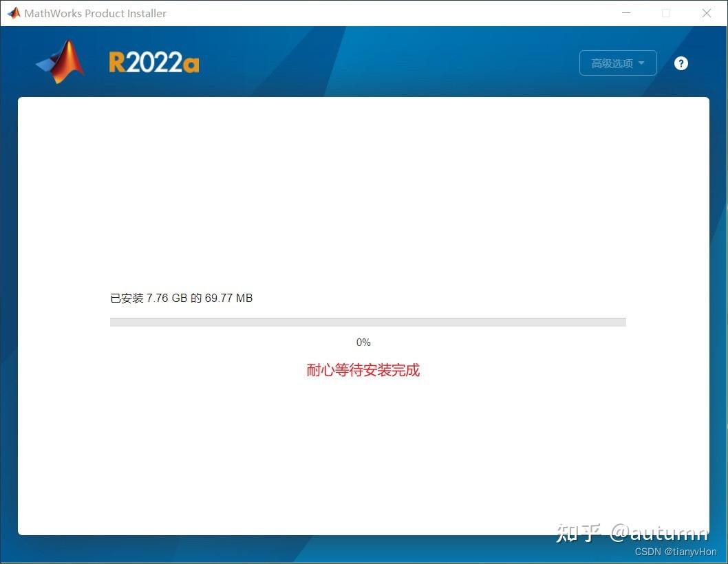The height and width of the screenshot is (564, 728).
Task: Click the R2022a release branding
Action: [x=153, y=62]
